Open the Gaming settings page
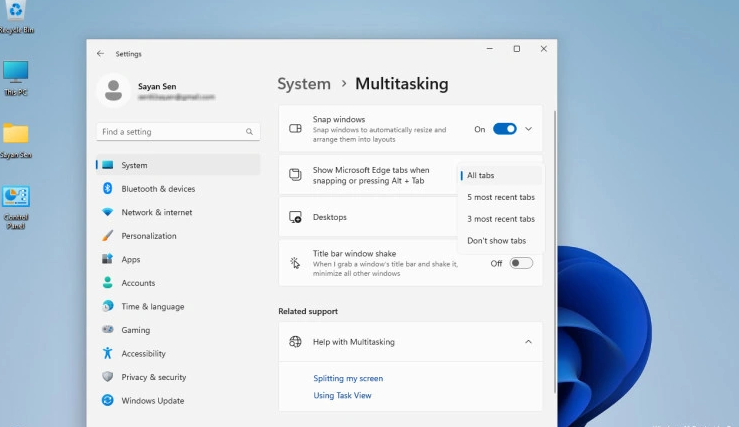Viewport: 739px width, 427px height. pyautogui.click(x=135, y=330)
